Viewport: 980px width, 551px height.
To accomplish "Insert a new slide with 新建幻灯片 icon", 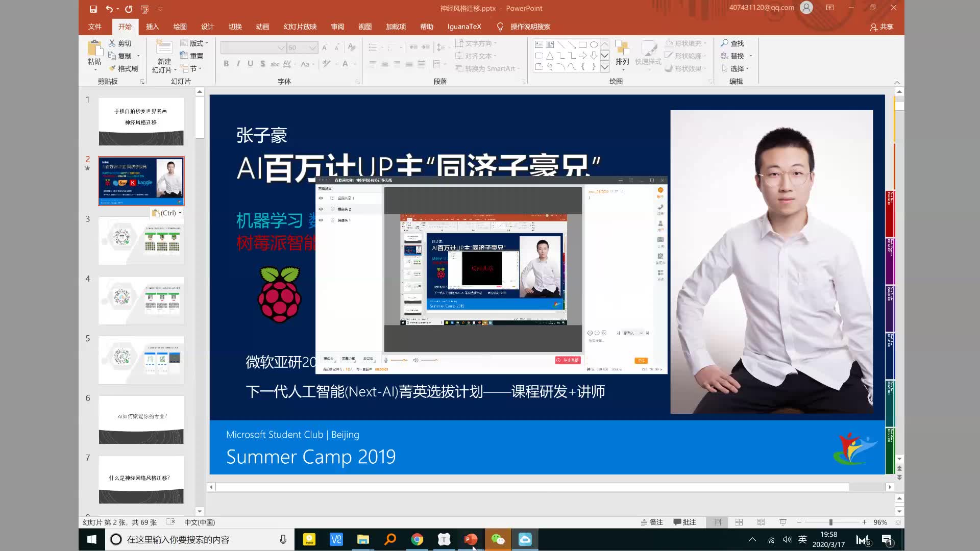I will 164,47.
